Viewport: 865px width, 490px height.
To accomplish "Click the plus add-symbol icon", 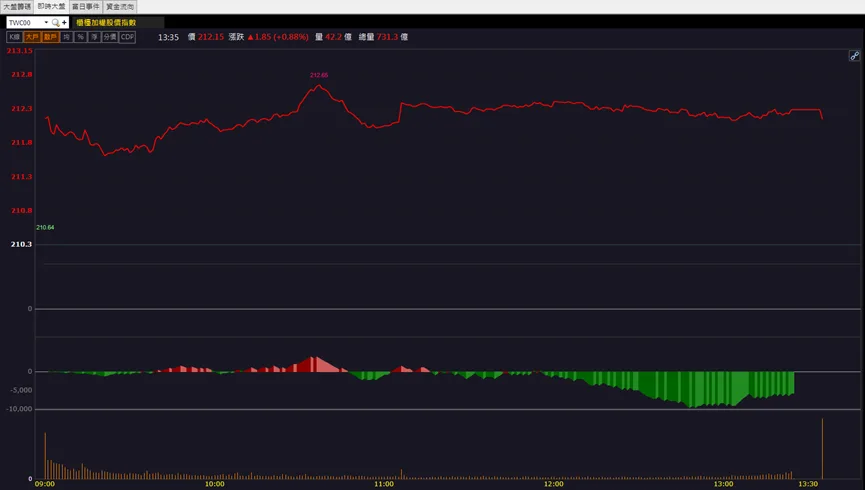I will (x=65, y=23).
